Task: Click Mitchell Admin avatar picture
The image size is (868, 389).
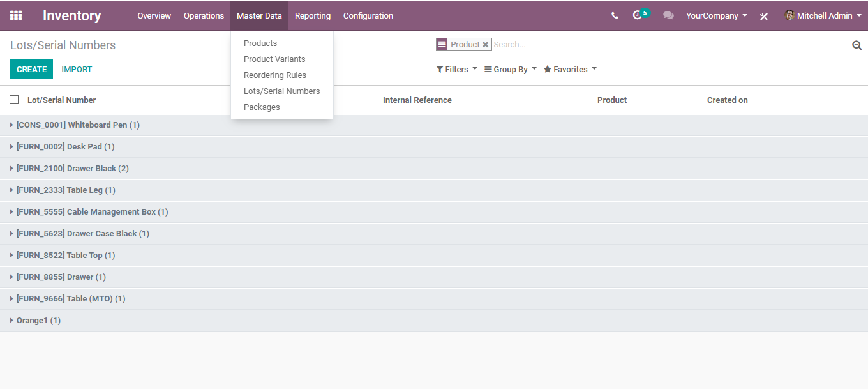Action: (789, 15)
